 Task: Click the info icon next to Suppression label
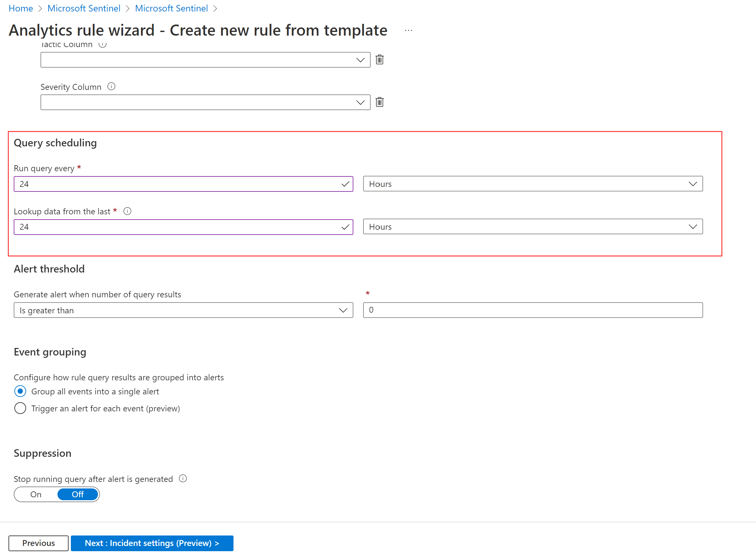[x=186, y=479]
